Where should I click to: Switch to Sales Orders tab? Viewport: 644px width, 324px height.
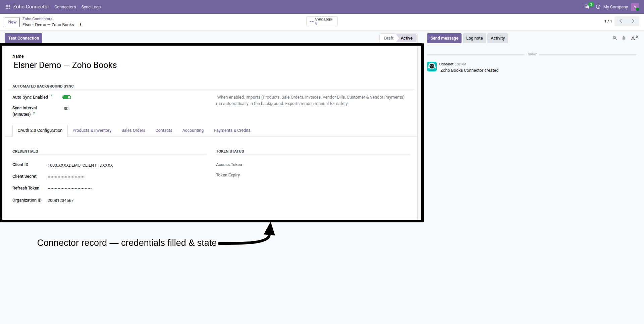(133, 130)
